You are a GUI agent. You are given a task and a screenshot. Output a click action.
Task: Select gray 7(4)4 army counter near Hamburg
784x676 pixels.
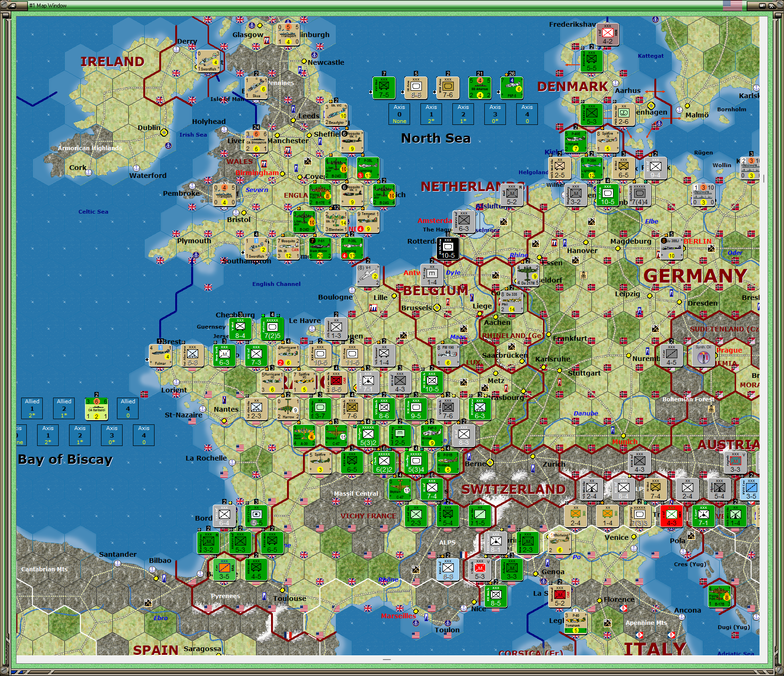coord(639,195)
